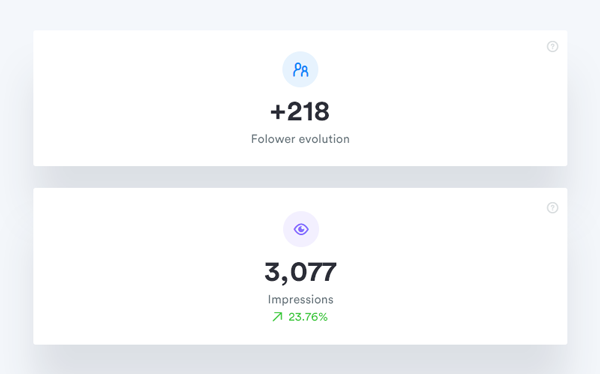The image size is (600, 374).
Task: Click the letter I starting Impressions
Action: click(269, 299)
